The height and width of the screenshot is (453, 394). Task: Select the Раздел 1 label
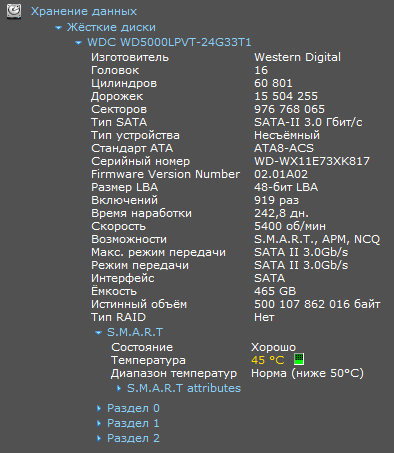(x=133, y=423)
